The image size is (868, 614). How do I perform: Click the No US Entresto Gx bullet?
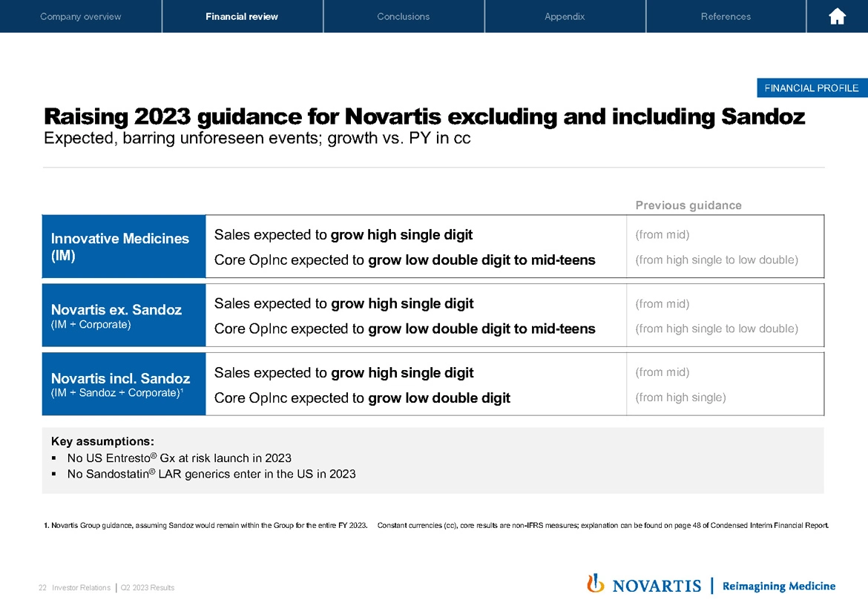point(179,458)
